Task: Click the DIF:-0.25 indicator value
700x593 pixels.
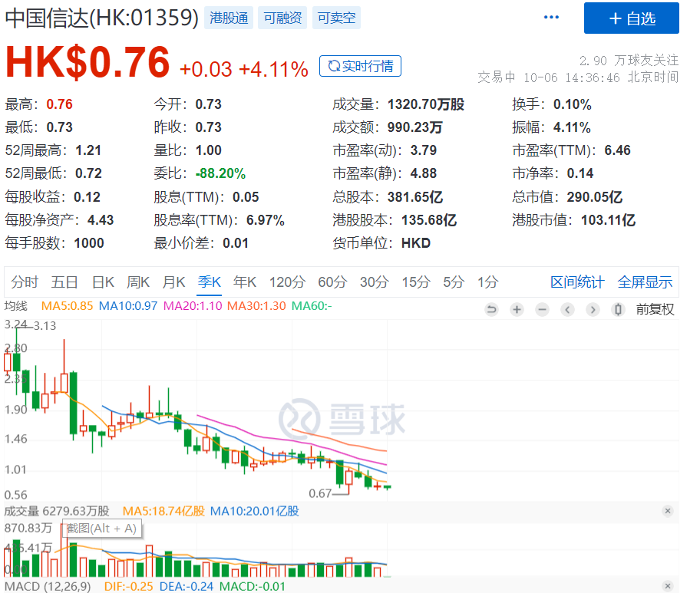Action: click(129, 586)
